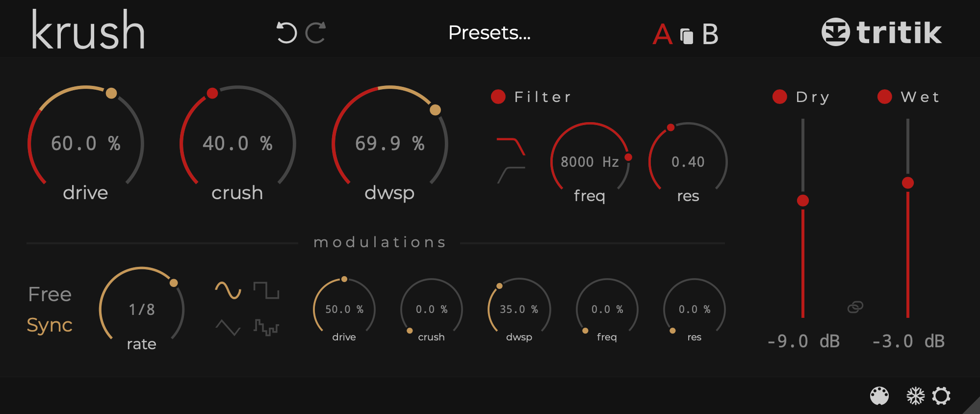Image resolution: width=980 pixels, height=414 pixels.
Task: Click the undo arrow icon
Action: (x=286, y=33)
